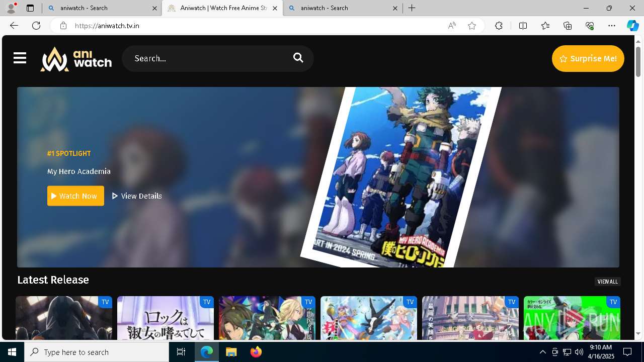The image size is (644, 362).
Task: Open the taskbar clock and date
Action: pos(601,352)
